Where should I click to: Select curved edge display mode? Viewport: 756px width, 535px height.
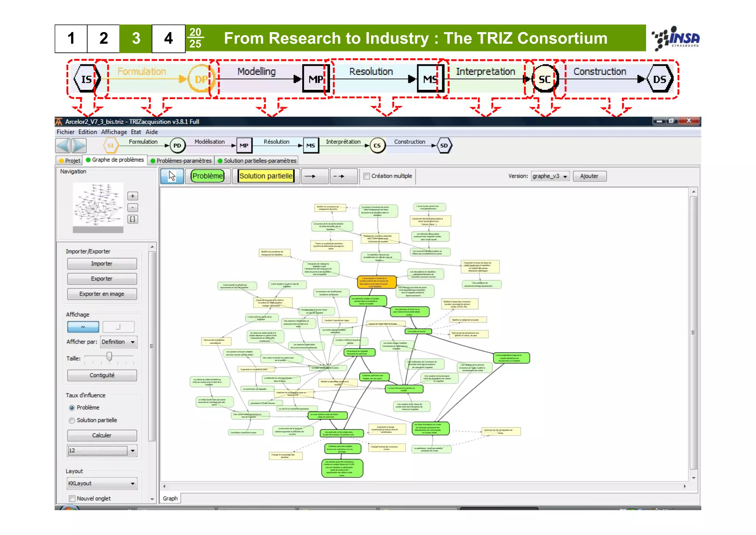[83, 327]
